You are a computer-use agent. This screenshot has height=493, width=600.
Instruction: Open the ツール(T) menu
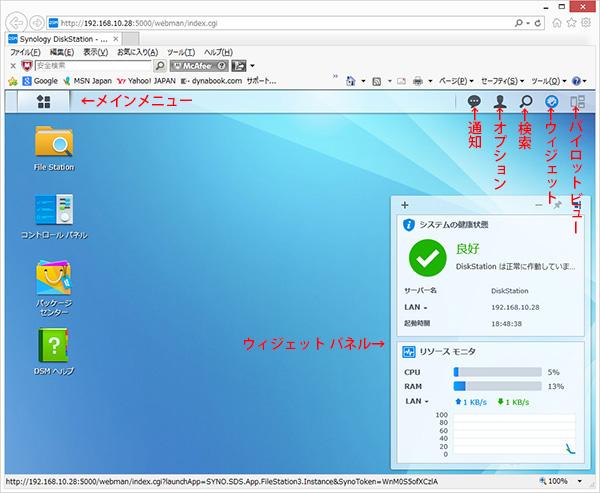[181, 52]
